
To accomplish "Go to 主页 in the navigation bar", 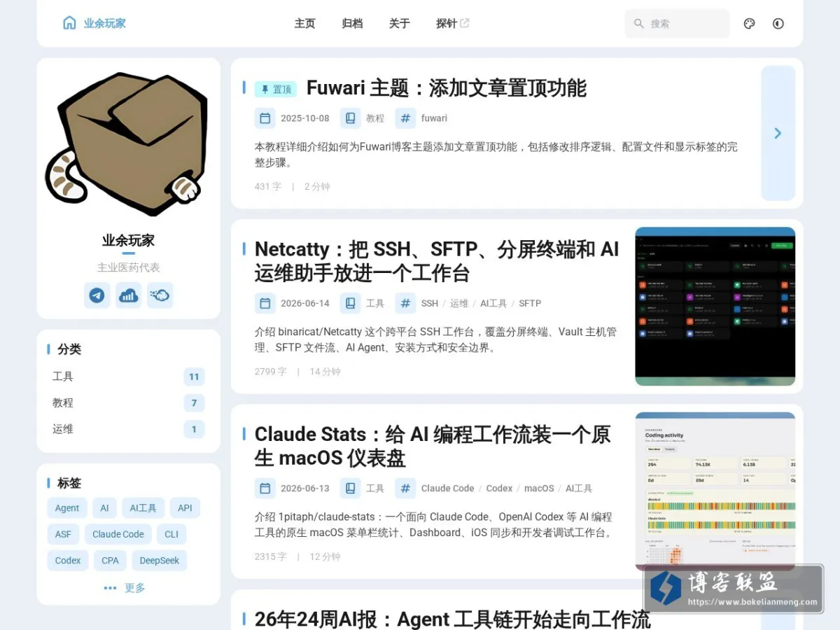I will coord(304,23).
